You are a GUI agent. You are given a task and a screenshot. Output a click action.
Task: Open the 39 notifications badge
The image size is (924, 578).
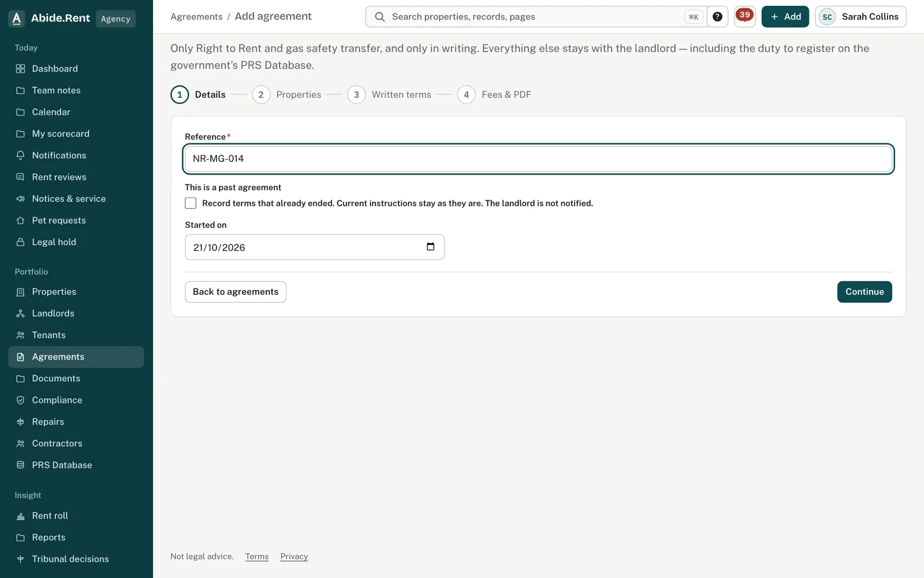coord(744,16)
